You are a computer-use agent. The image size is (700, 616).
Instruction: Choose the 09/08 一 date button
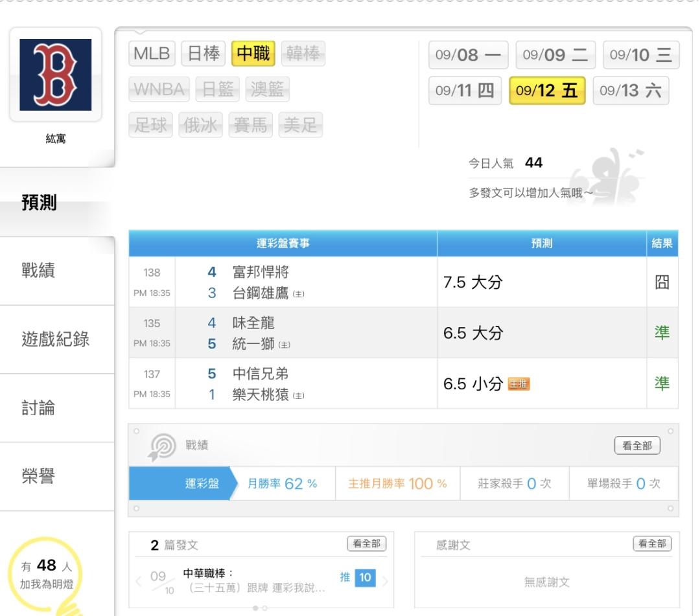469,55
